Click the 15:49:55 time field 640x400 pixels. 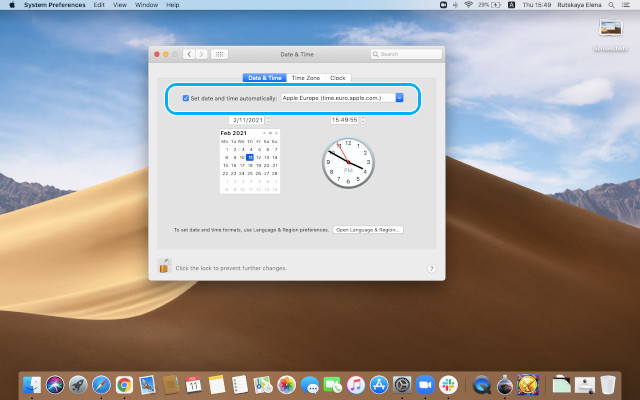click(x=345, y=120)
